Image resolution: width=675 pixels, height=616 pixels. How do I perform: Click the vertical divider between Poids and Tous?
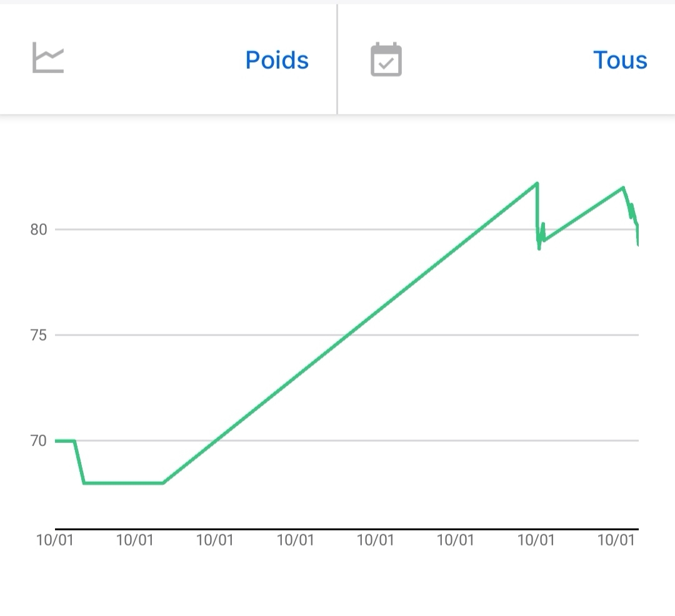click(x=337, y=59)
